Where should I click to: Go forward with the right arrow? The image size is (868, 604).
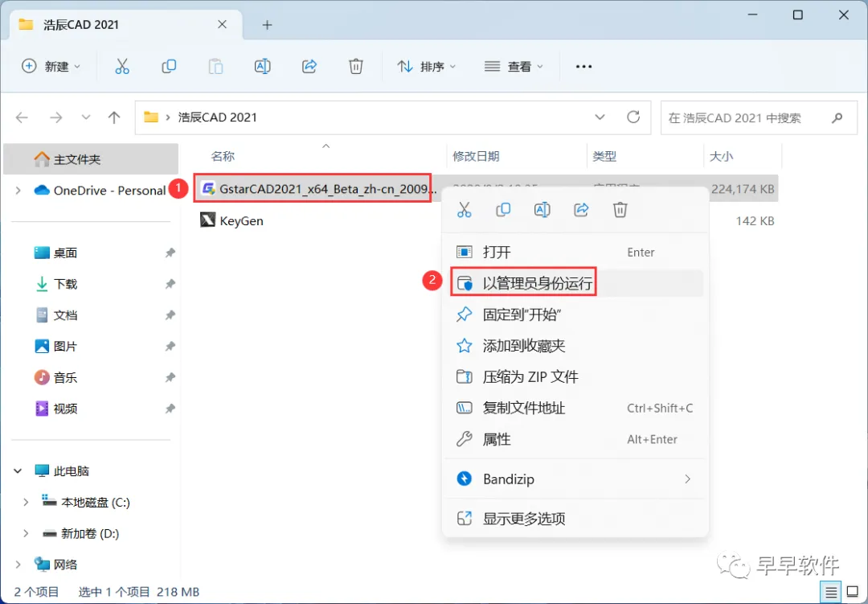[56, 117]
